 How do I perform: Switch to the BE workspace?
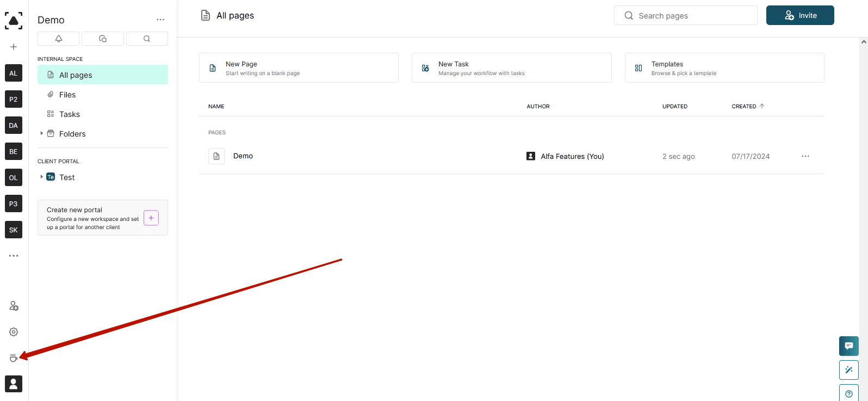click(x=14, y=151)
